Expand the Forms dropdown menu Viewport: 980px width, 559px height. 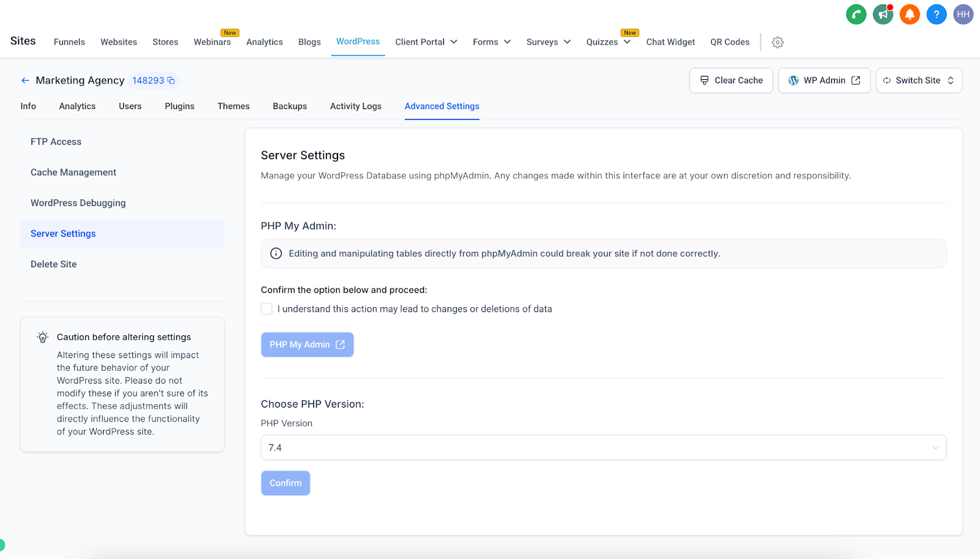click(x=492, y=42)
